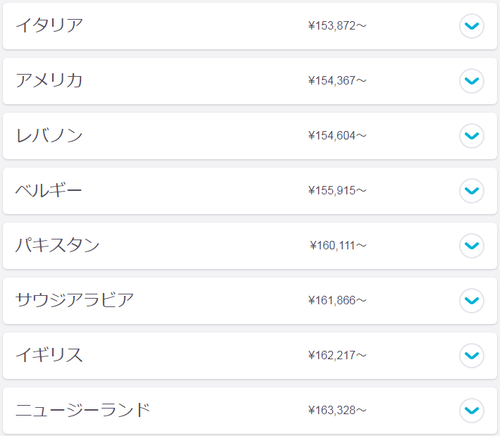500x436 pixels.
Task: Click the イギリス chevron icon
Action: pyautogui.click(x=472, y=355)
